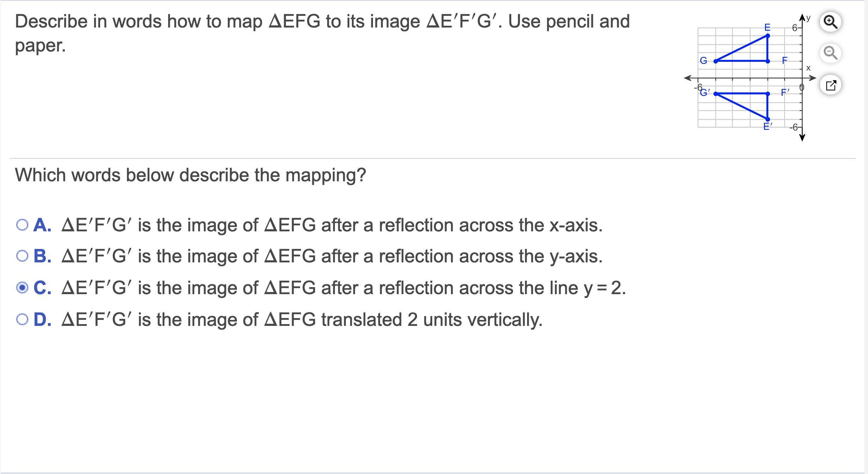The image size is (868, 474).
Task: Click 'Which words below describe the mapping?' text
Action: pos(190,175)
